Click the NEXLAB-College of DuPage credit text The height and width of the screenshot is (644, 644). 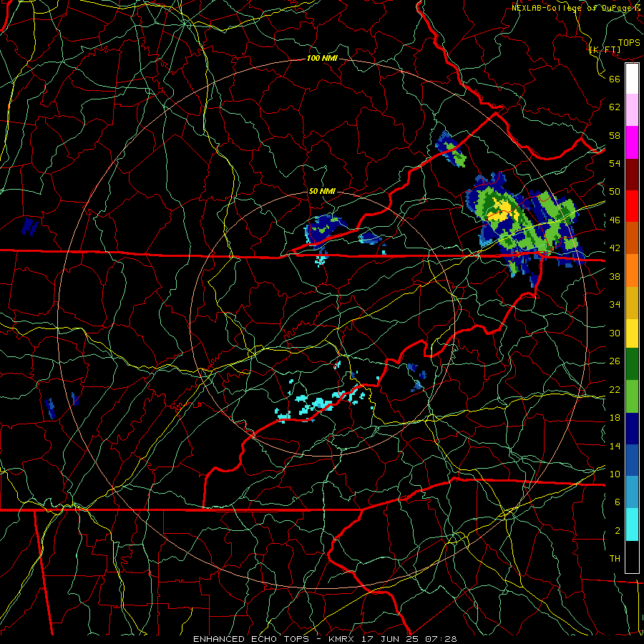tap(577, 7)
